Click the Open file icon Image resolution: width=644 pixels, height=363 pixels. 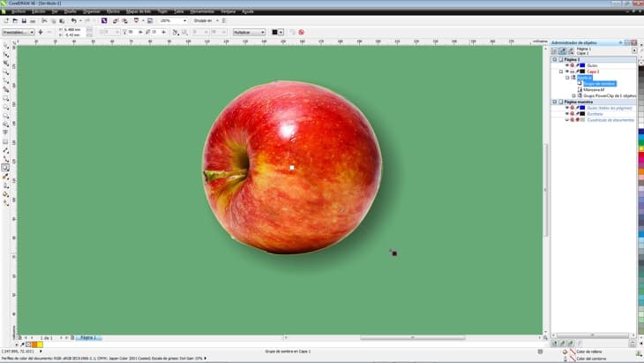tap(15, 20)
